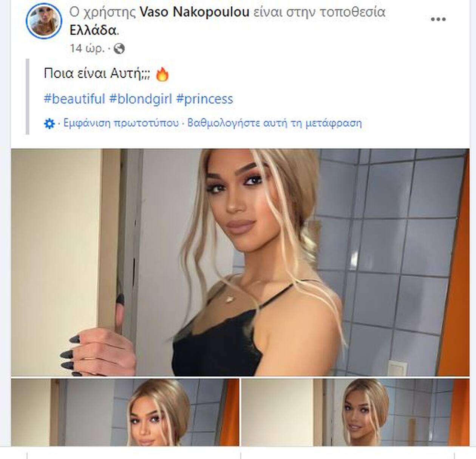Image resolution: width=476 pixels, height=459 pixels.
Task: Click the poster's round profile picture
Action: [x=44, y=21]
